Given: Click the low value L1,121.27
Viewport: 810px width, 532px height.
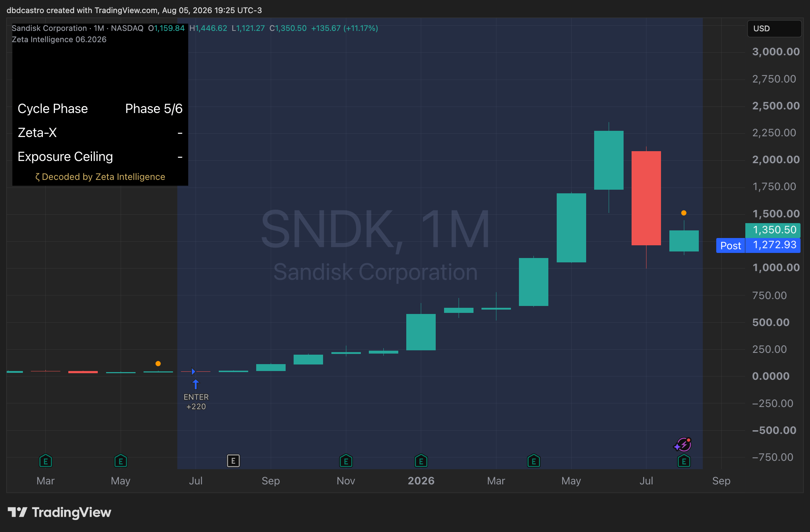Looking at the screenshot, I should (x=248, y=28).
